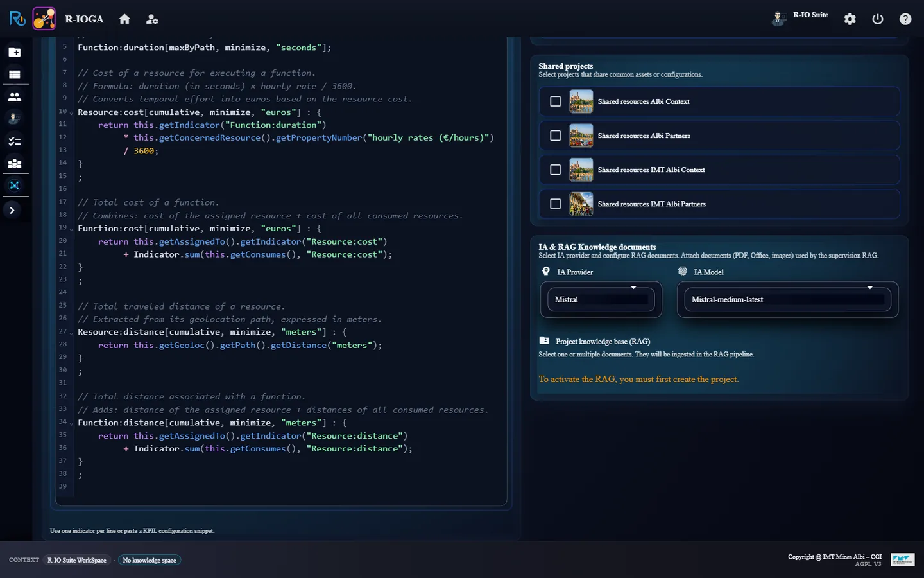The height and width of the screenshot is (578, 924).
Task: Open the IA Provider Mistral dropdown
Action: coord(601,299)
